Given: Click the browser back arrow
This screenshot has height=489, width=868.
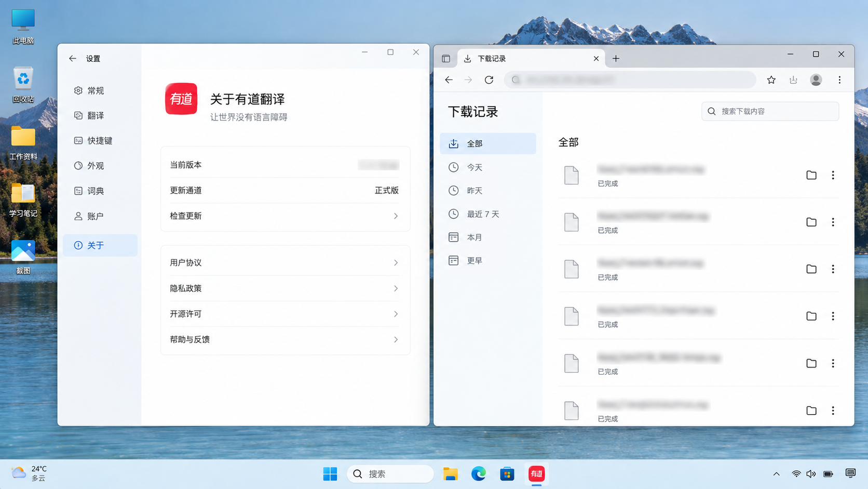Looking at the screenshot, I should (x=449, y=80).
